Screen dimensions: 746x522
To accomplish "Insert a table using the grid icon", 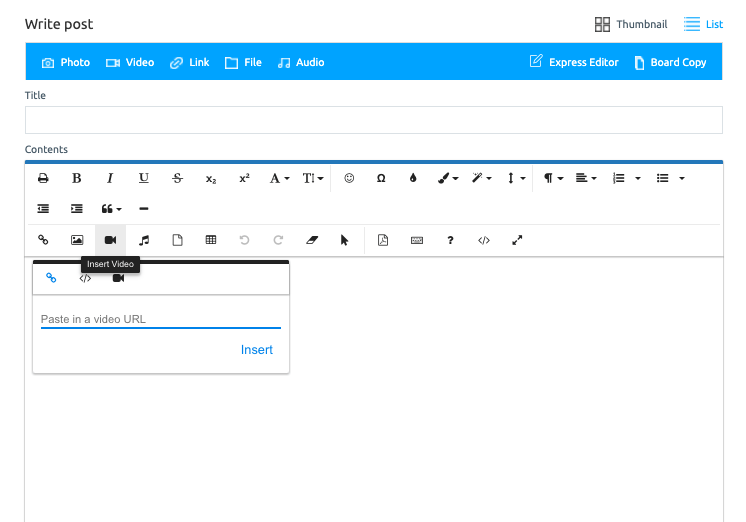I will pos(211,240).
